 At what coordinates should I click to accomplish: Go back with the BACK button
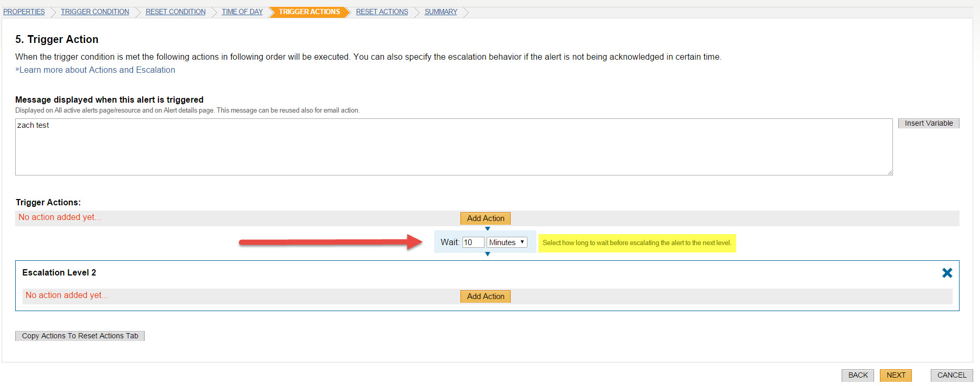(858, 375)
